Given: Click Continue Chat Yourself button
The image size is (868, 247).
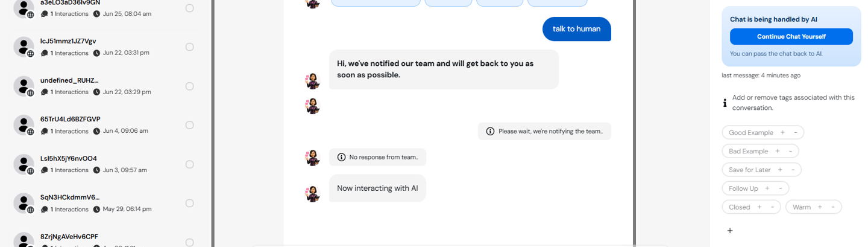Looking at the screenshot, I should click(791, 36).
